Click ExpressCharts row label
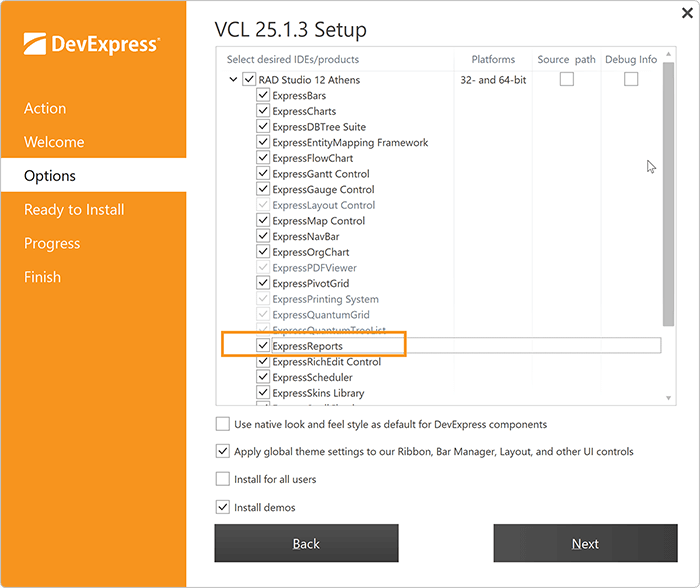 tap(304, 111)
